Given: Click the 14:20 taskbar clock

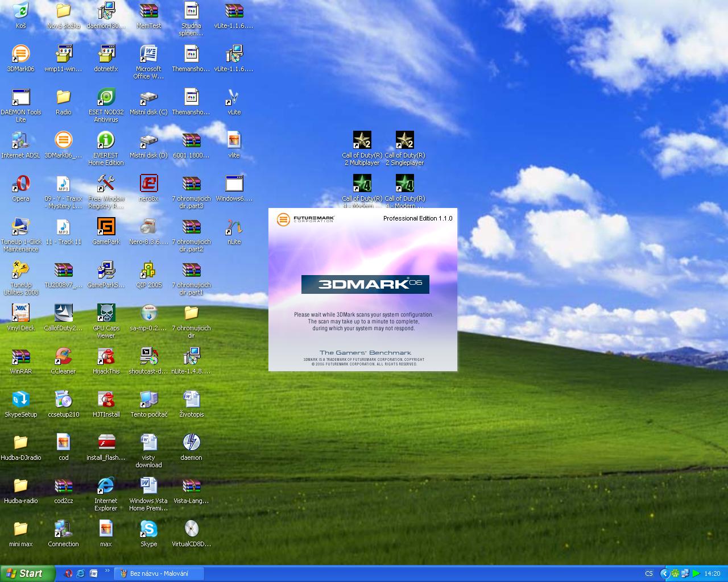Looking at the screenshot, I should pyautogui.click(x=712, y=573).
